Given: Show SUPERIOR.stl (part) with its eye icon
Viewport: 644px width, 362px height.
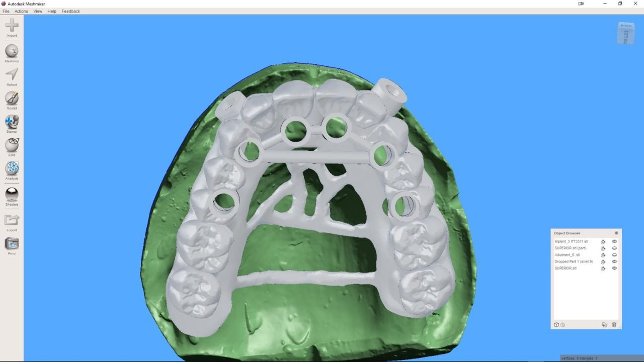Looking at the screenshot, I should 614,248.
